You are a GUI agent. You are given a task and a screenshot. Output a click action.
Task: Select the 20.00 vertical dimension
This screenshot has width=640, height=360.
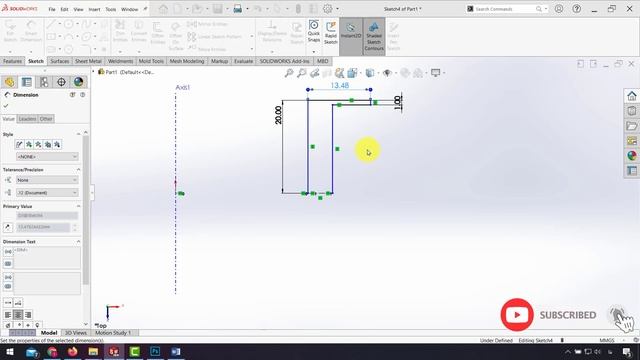[278, 115]
